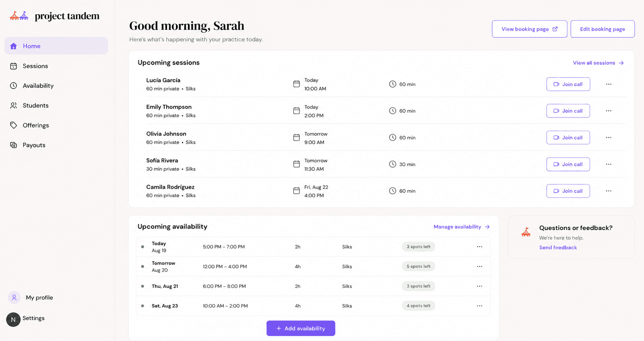Click clock icon in Emily Thompson row
The width and height of the screenshot is (644, 341).
392,111
